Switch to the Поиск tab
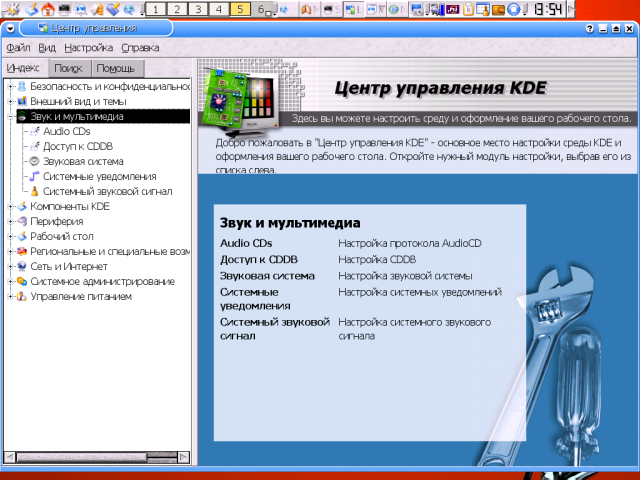Image resolution: width=640 pixels, height=480 pixels. [69, 68]
